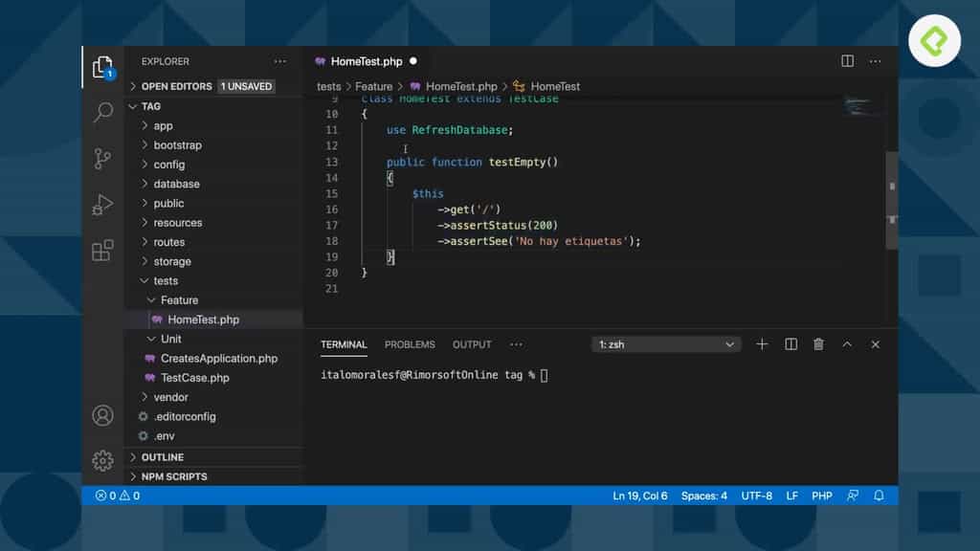Toggle panel maximize with the chevron

click(847, 344)
